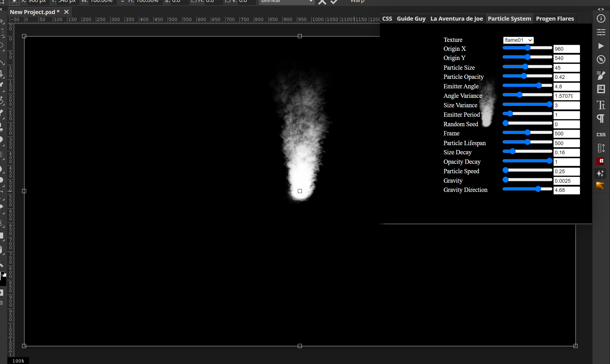Switch to the Guide Guy tab
Image resolution: width=610 pixels, height=364 pixels.
pos(411,18)
